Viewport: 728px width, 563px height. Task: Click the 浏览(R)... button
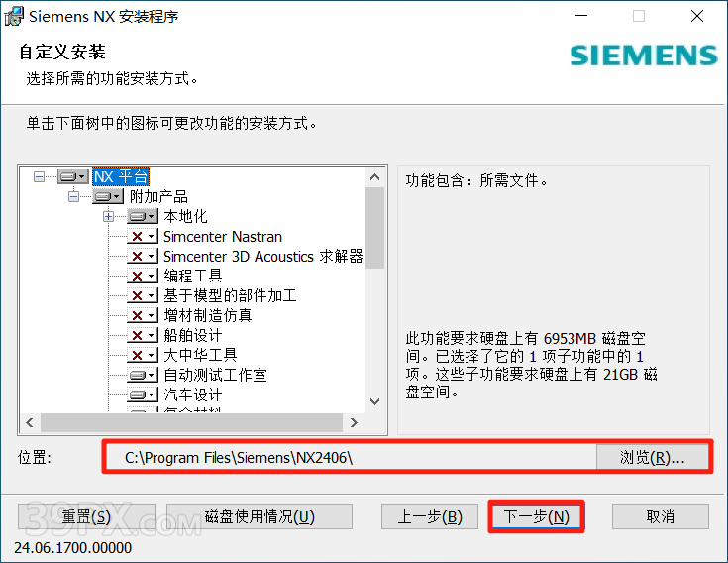click(x=652, y=458)
